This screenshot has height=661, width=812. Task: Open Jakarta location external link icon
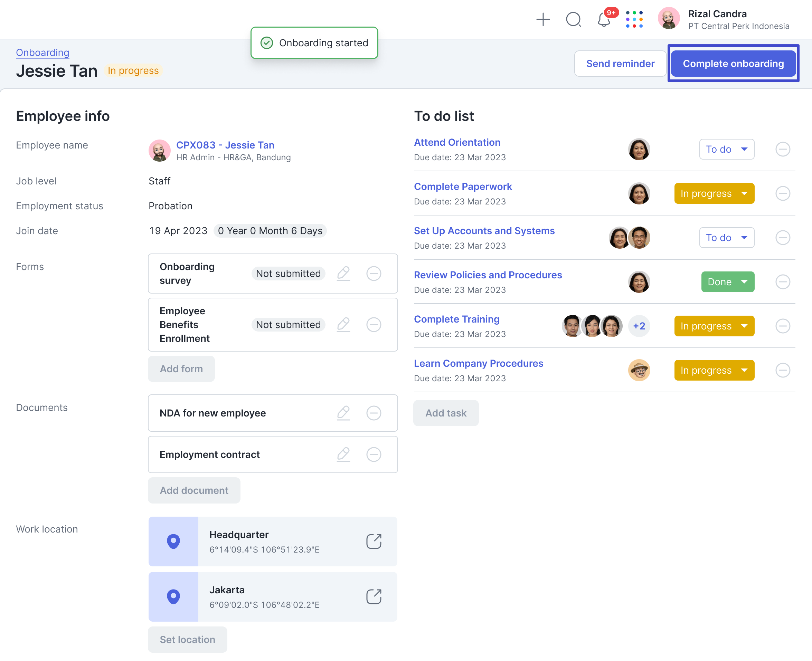pyautogui.click(x=374, y=596)
